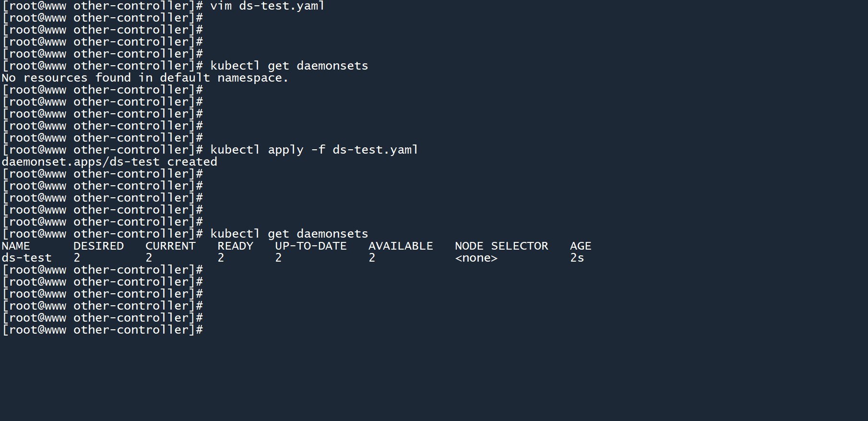
Task: Click the CURRENT column header
Action: point(170,246)
